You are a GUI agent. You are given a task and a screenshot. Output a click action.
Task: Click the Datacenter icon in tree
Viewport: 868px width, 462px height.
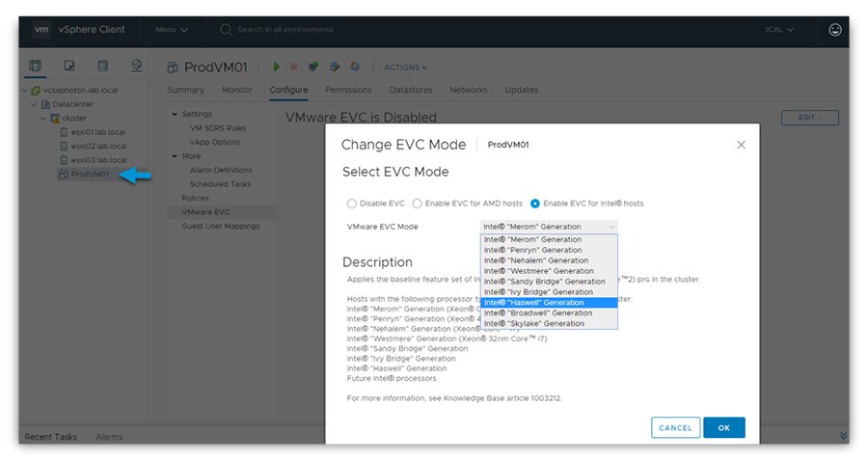coord(46,104)
